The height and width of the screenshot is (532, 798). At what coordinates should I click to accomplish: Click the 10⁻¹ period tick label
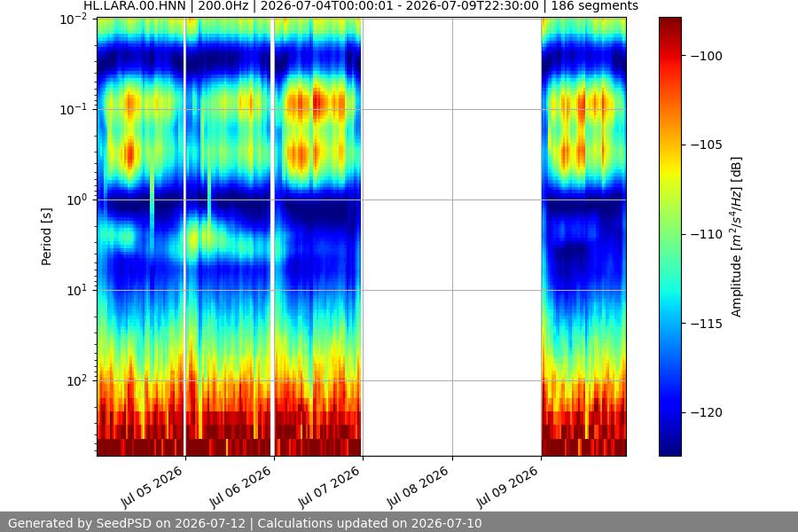click(x=74, y=109)
